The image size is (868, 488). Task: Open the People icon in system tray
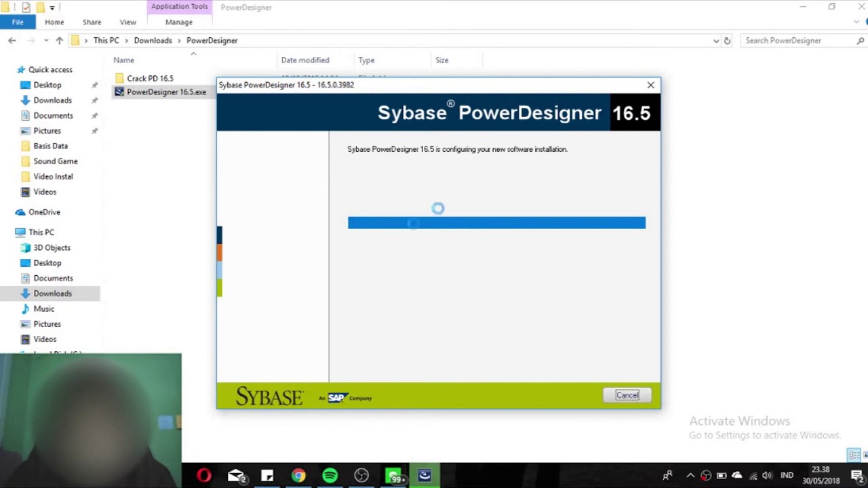[667, 475]
